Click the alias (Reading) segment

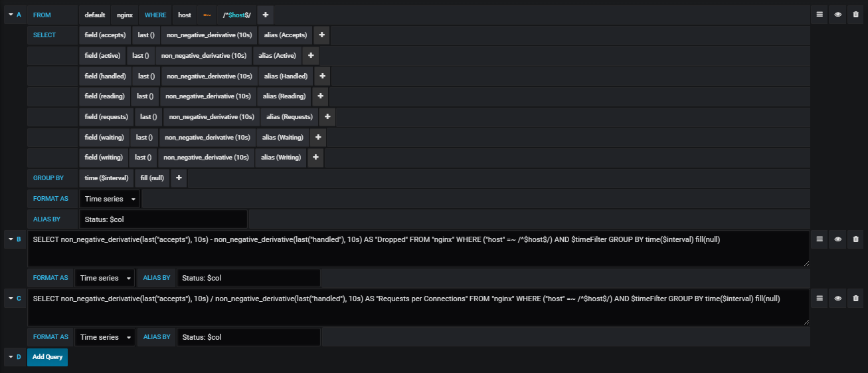(284, 96)
